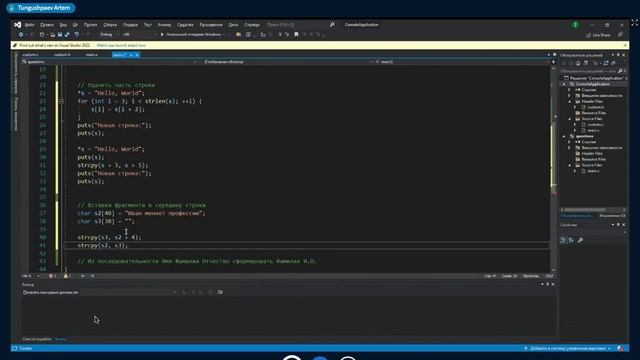Screen dimensions: 640x360
Task: Open the x86 platform dropdown
Action: (139, 35)
